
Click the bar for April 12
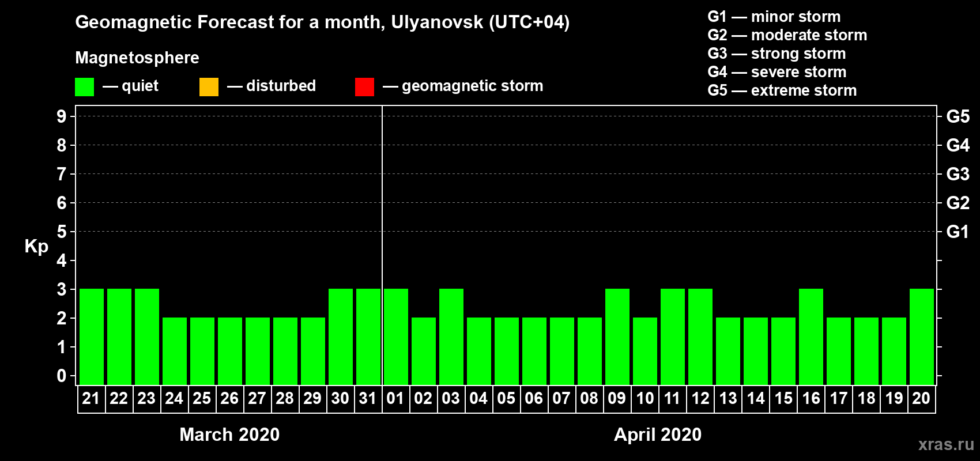(x=700, y=337)
